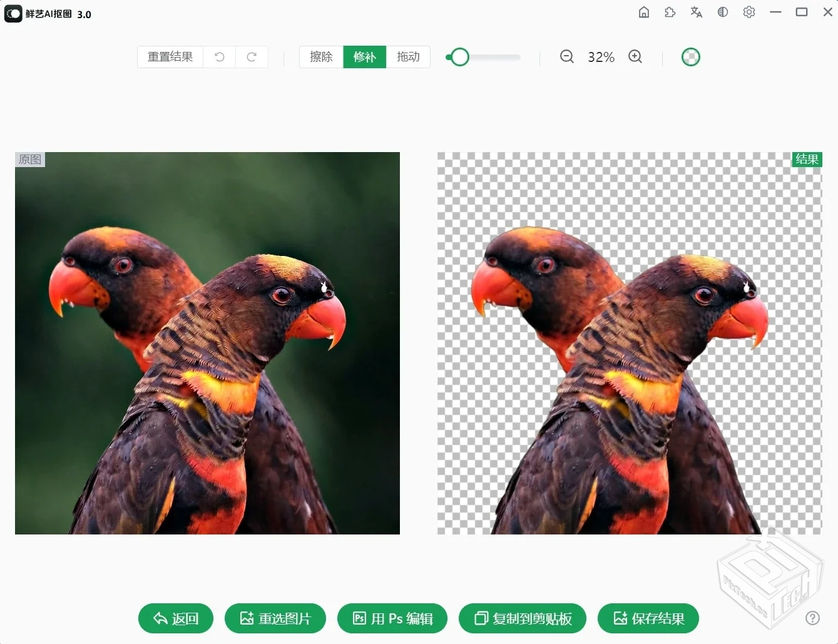Viewport: 838px width, 644px height.
Task: Click 保存结果 to save the result
Action: (x=648, y=618)
